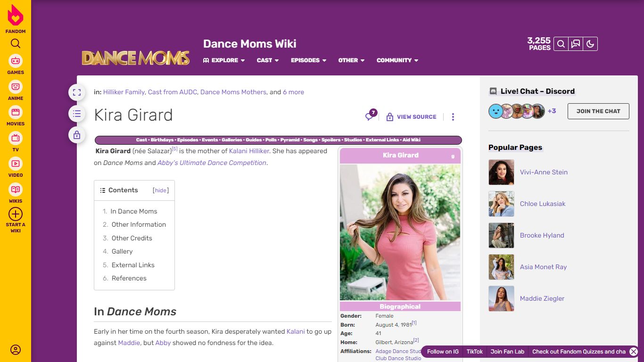644x362 pixels.
Task: Click Vivi-Anne Stein thumbnail
Action: tap(502, 172)
